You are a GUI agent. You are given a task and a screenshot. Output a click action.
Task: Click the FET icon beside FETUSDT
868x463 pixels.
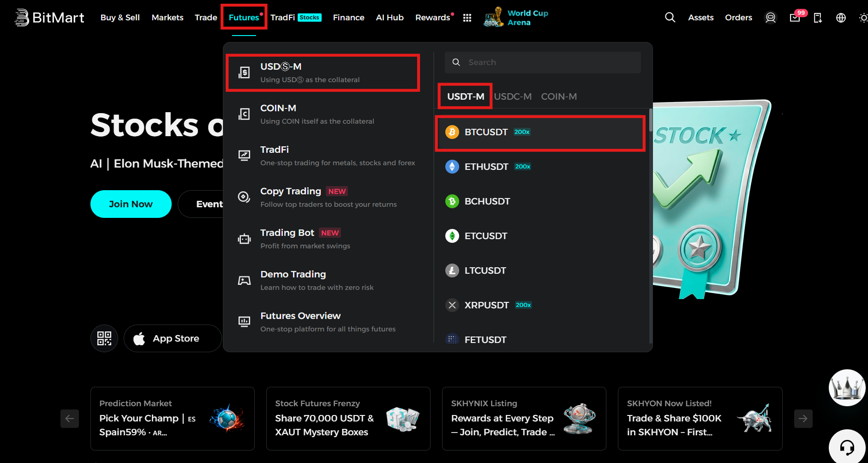[452, 340]
